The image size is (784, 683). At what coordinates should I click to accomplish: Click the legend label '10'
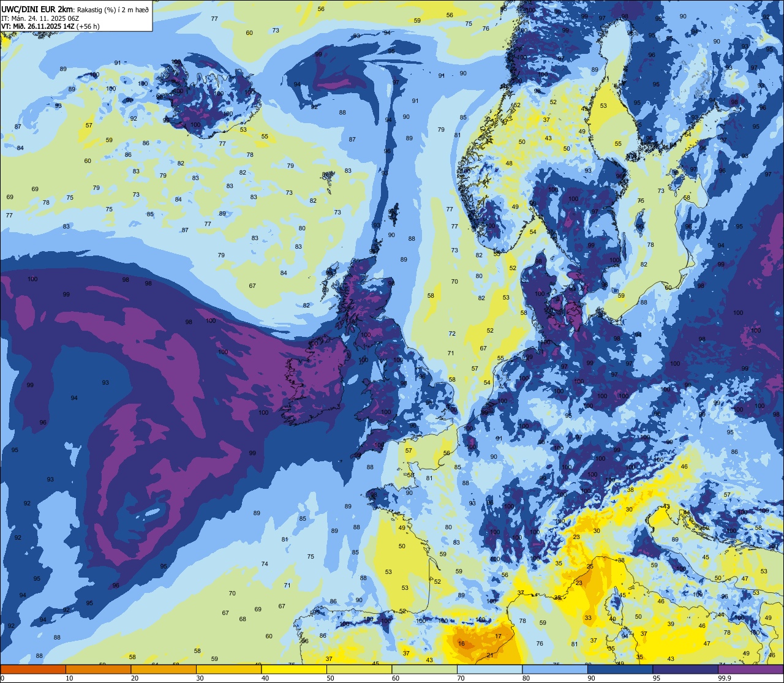69,678
